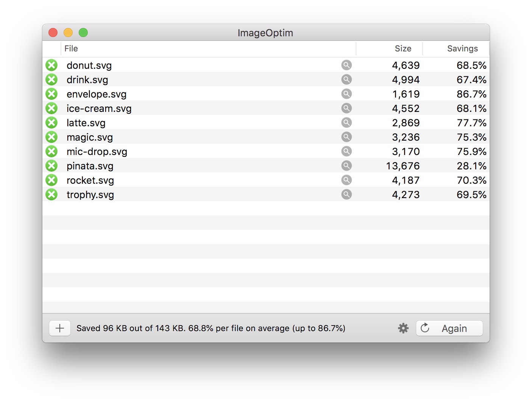Sort by the Size column header

tap(389, 49)
